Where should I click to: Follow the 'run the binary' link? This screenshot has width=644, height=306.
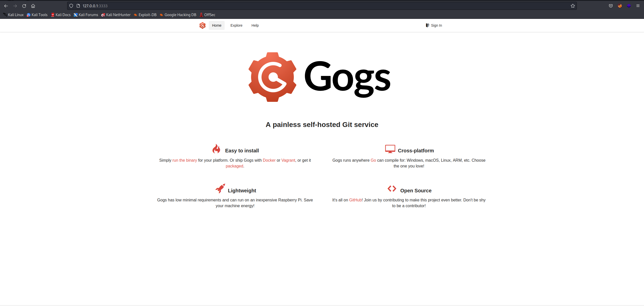click(x=184, y=160)
